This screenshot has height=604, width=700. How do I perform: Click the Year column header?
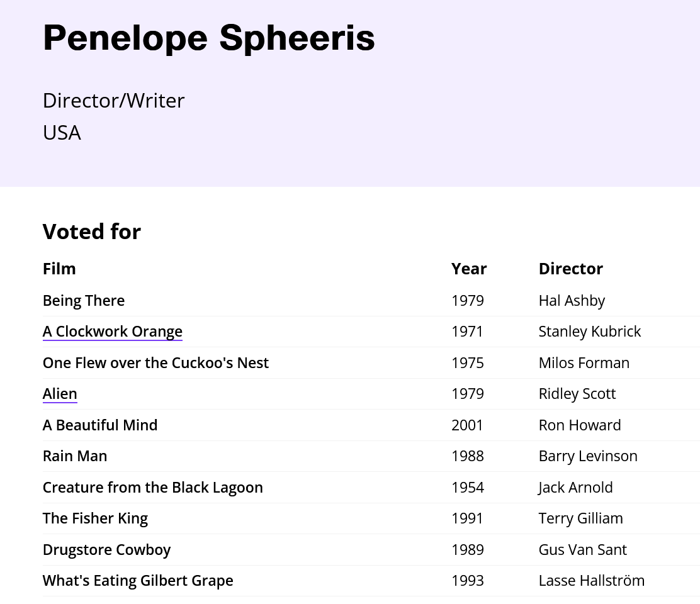469,269
